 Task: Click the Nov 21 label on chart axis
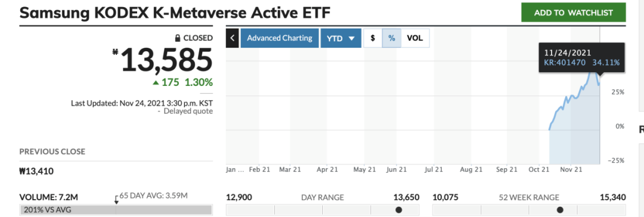point(571,170)
